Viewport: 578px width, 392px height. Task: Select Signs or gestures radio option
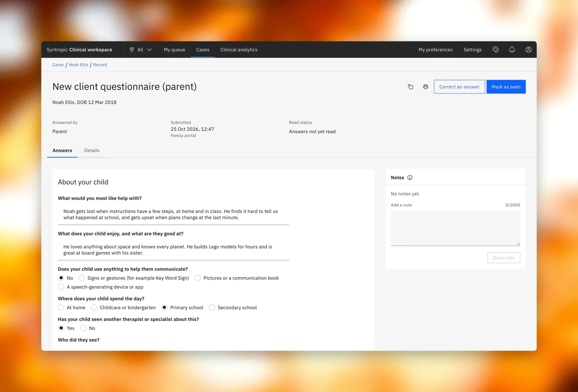(x=82, y=278)
